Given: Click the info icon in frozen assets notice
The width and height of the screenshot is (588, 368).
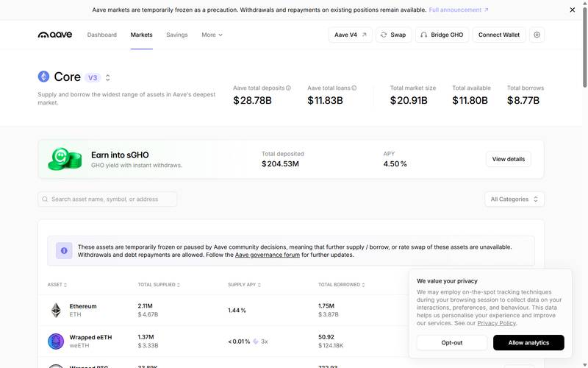Looking at the screenshot, I should click(64, 251).
